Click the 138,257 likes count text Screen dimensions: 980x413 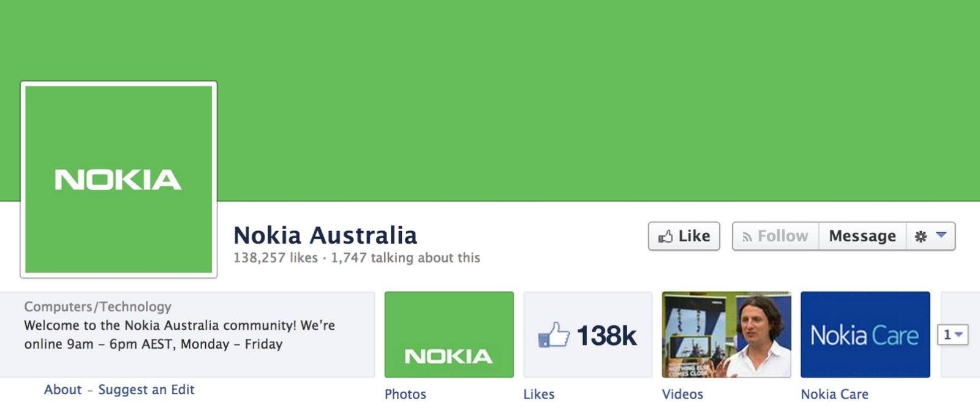click(276, 258)
